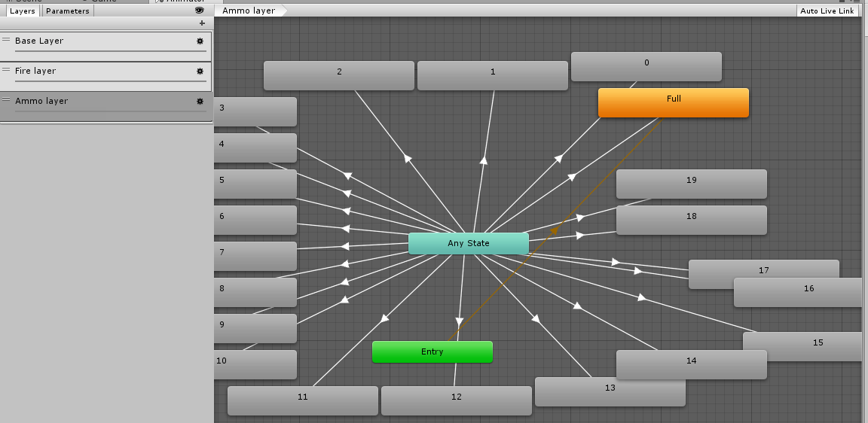Select state node 1

pyautogui.click(x=493, y=76)
